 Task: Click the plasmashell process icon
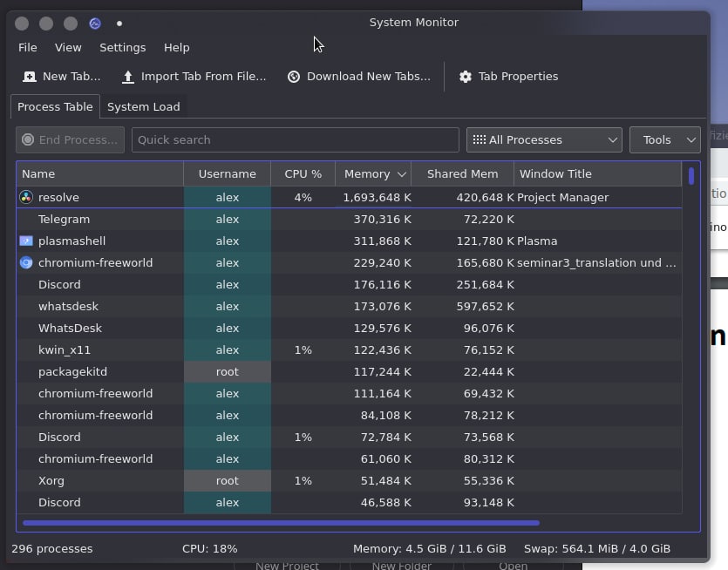(x=26, y=241)
